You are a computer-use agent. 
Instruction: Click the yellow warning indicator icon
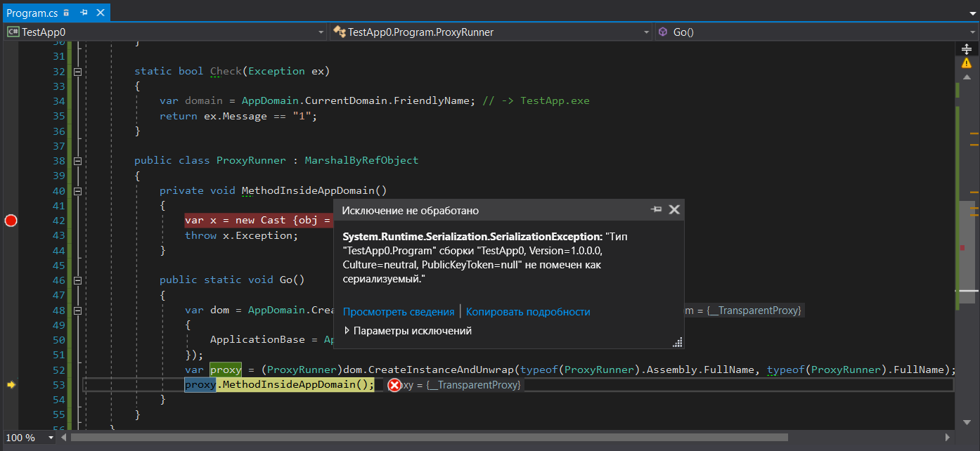click(x=967, y=63)
